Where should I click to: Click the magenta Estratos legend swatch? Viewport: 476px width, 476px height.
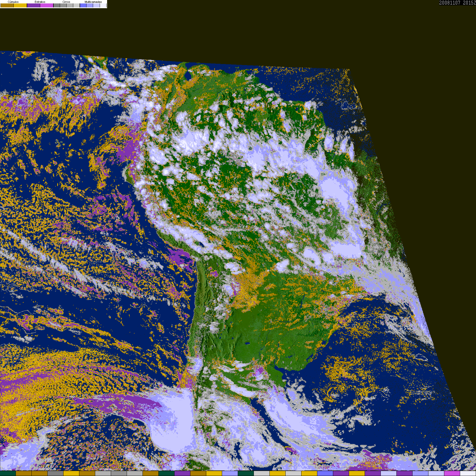pos(47,5)
